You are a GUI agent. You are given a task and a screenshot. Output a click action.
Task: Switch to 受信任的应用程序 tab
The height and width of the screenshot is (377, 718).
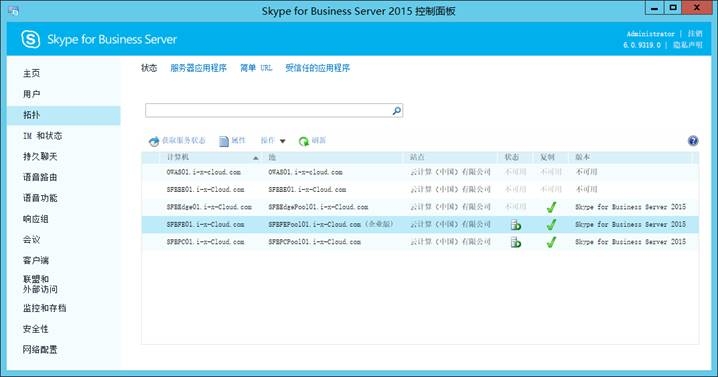pyautogui.click(x=317, y=68)
